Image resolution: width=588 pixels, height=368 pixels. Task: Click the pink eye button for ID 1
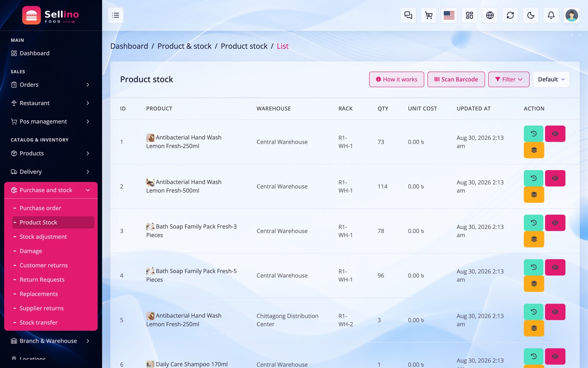(x=555, y=134)
